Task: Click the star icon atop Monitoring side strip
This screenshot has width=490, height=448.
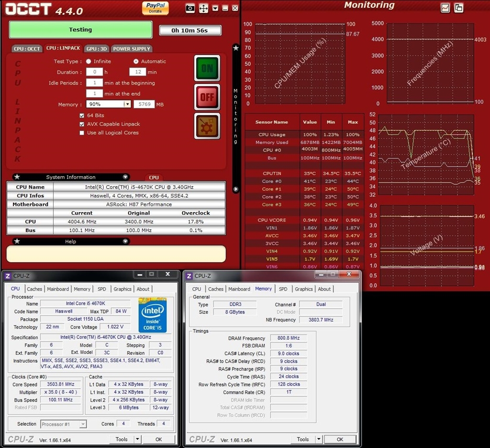Action: coord(236,48)
